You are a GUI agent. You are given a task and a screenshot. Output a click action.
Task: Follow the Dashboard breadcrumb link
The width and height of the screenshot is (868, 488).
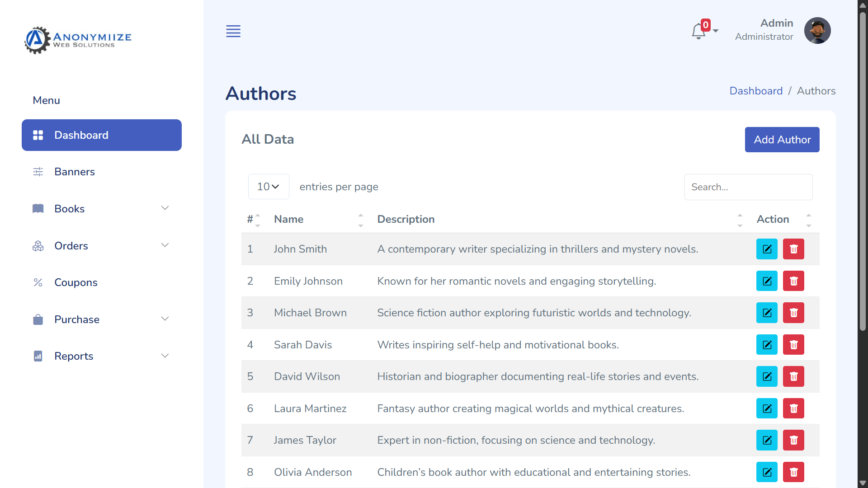click(x=756, y=91)
